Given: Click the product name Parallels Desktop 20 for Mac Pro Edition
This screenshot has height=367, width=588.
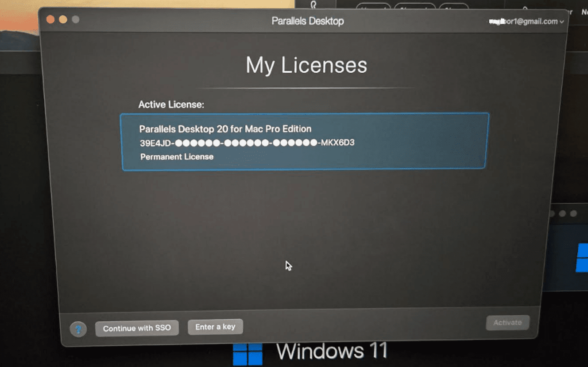Looking at the screenshot, I should tap(225, 129).
